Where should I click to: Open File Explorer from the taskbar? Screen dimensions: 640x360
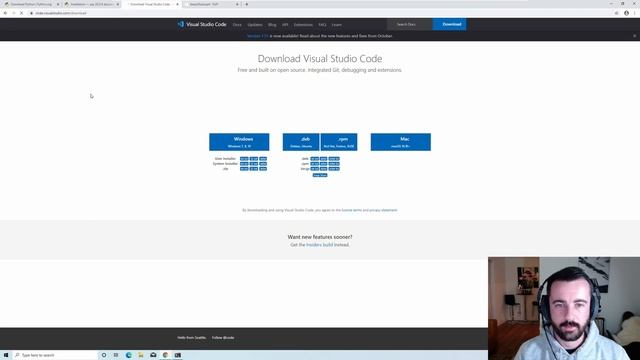[141, 355]
